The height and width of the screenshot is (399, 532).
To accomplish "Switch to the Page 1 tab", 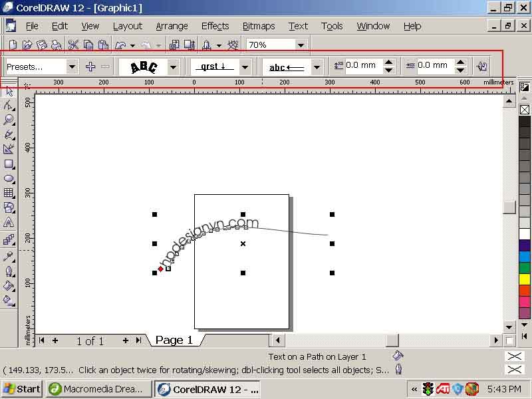I will click(x=174, y=340).
